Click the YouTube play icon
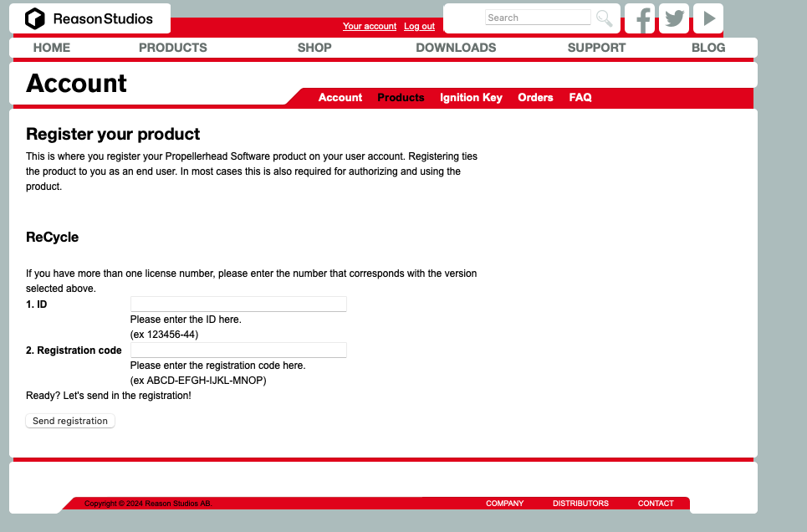Image resolution: width=807 pixels, height=532 pixels. 707,18
